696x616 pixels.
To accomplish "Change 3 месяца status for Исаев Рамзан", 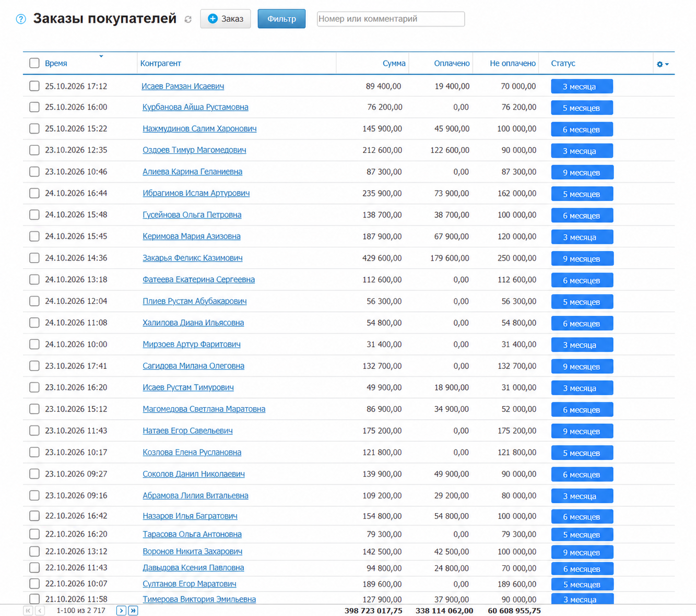I will (582, 87).
